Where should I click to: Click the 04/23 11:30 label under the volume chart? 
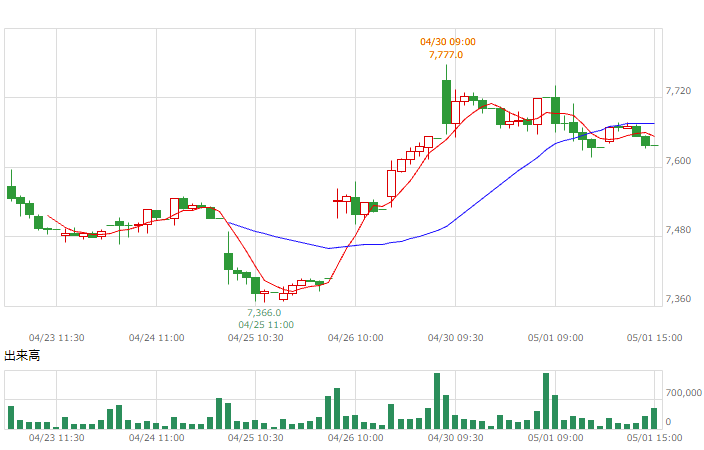pyautogui.click(x=57, y=437)
